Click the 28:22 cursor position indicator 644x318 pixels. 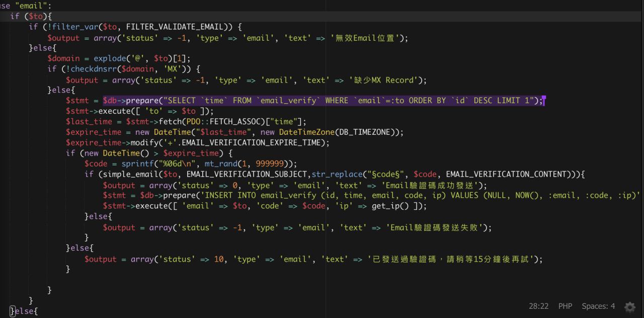point(538,306)
